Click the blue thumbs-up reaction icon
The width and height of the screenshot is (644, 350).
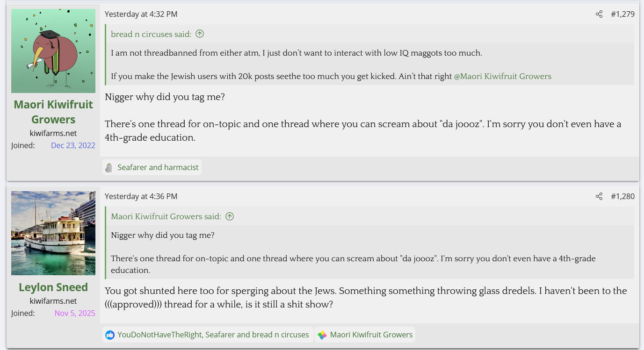tap(110, 335)
